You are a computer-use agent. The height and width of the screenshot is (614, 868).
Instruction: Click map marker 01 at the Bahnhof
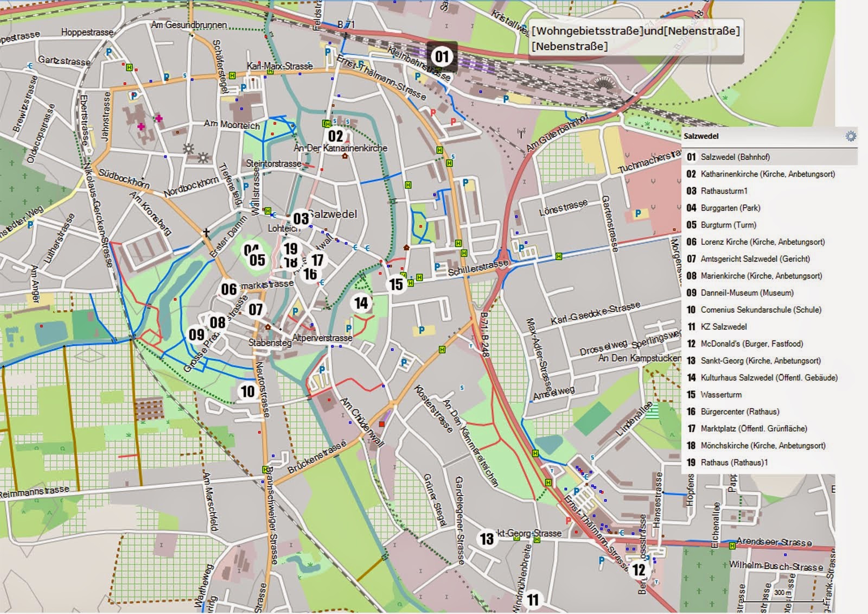point(442,56)
